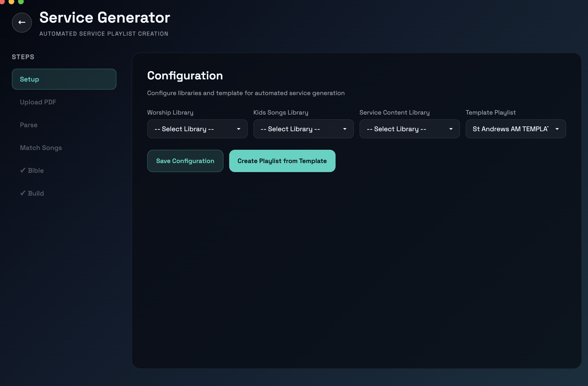Click the back arrow icon
Image resolution: width=588 pixels, height=386 pixels.
click(22, 23)
